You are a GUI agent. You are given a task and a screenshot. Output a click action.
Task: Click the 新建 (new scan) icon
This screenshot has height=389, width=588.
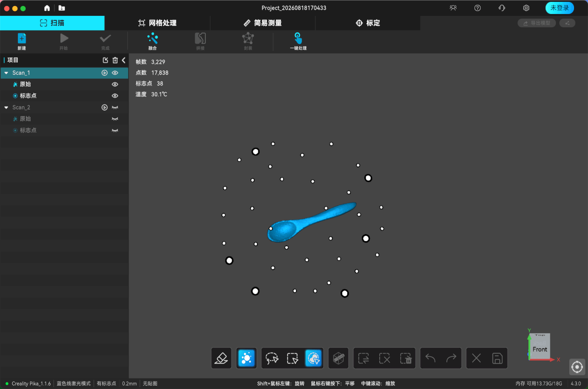pyautogui.click(x=22, y=39)
